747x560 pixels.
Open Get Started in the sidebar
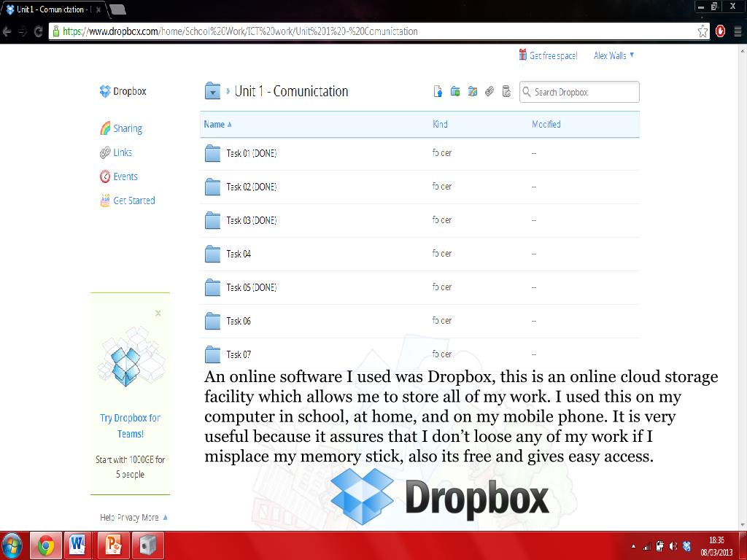tap(127, 201)
